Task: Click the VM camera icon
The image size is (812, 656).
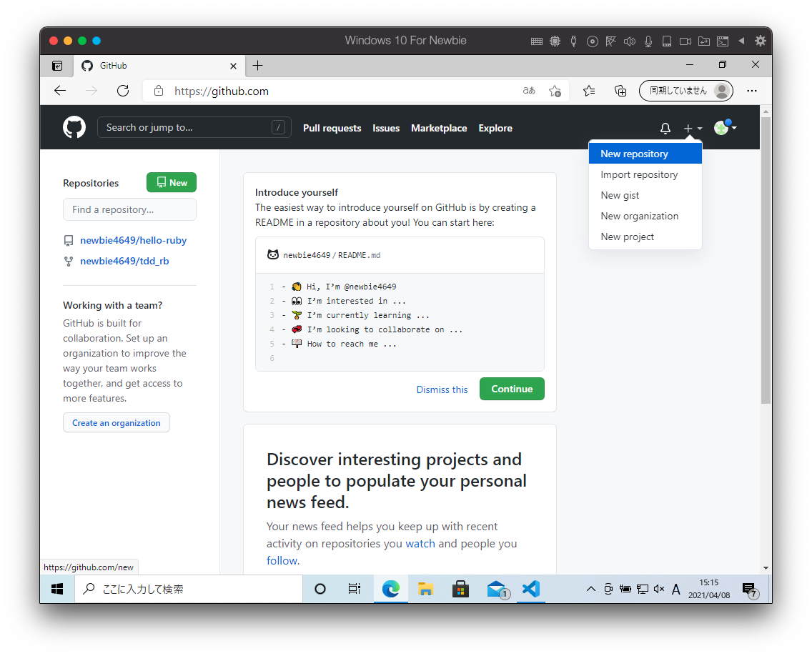Action: tap(685, 41)
